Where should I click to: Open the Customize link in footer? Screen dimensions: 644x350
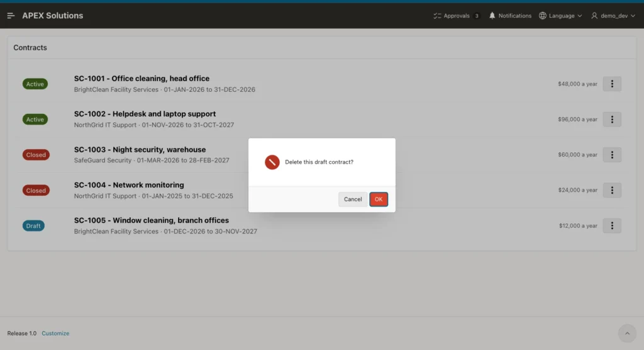(x=55, y=333)
